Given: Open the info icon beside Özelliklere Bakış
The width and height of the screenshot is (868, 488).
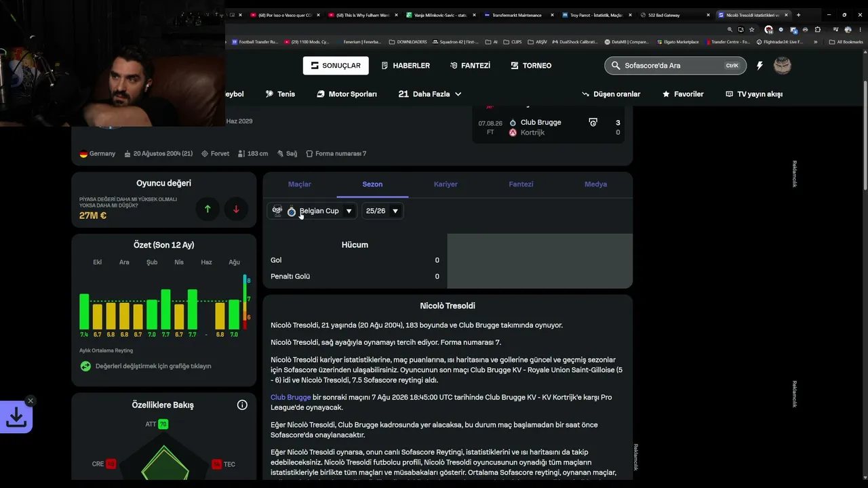Looking at the screenshot, I should click(x=242, y=405).
